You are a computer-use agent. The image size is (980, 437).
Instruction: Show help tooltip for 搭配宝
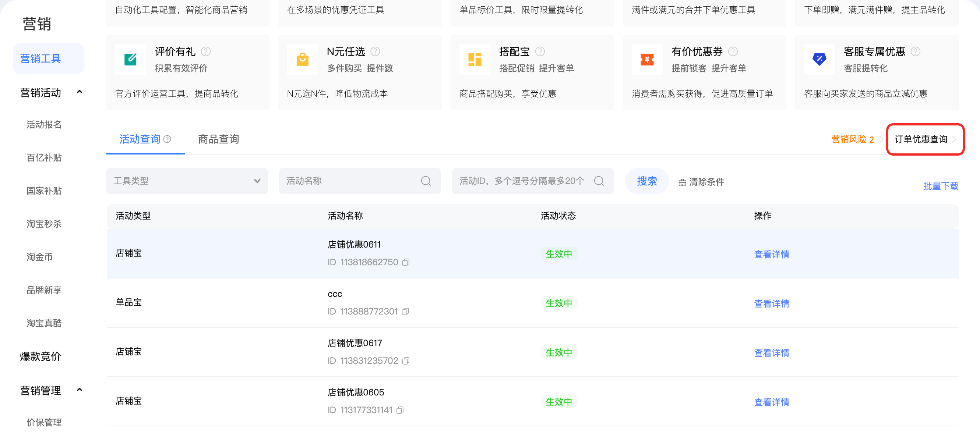click(540, 51)
